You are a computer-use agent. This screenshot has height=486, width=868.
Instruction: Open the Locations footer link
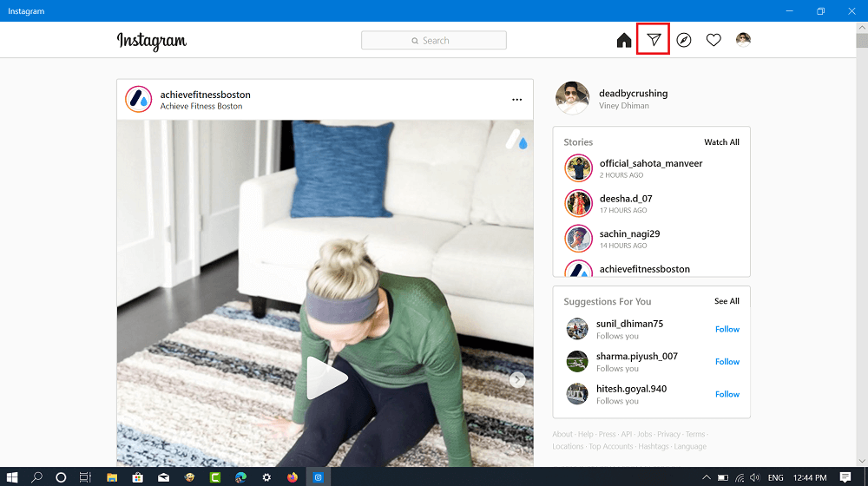[x=568, y=447]
